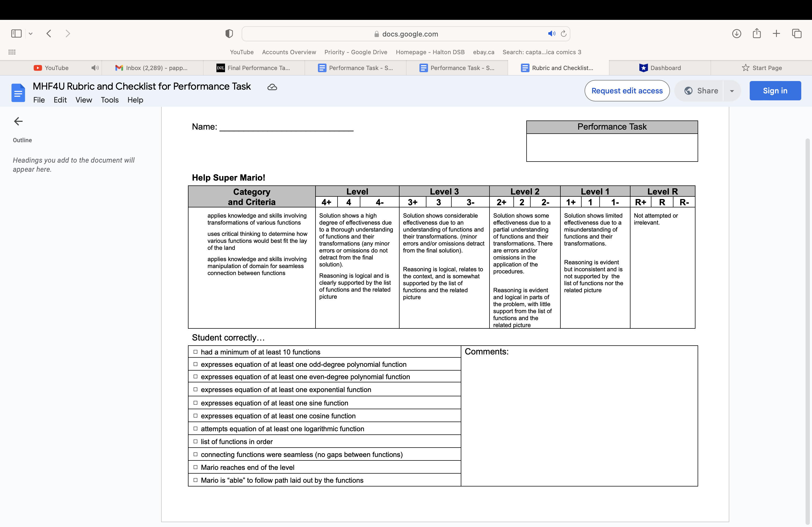Open sidebar options chevron dropdown
Viewport: 812px width, 527px height.
tap(31, 33)
